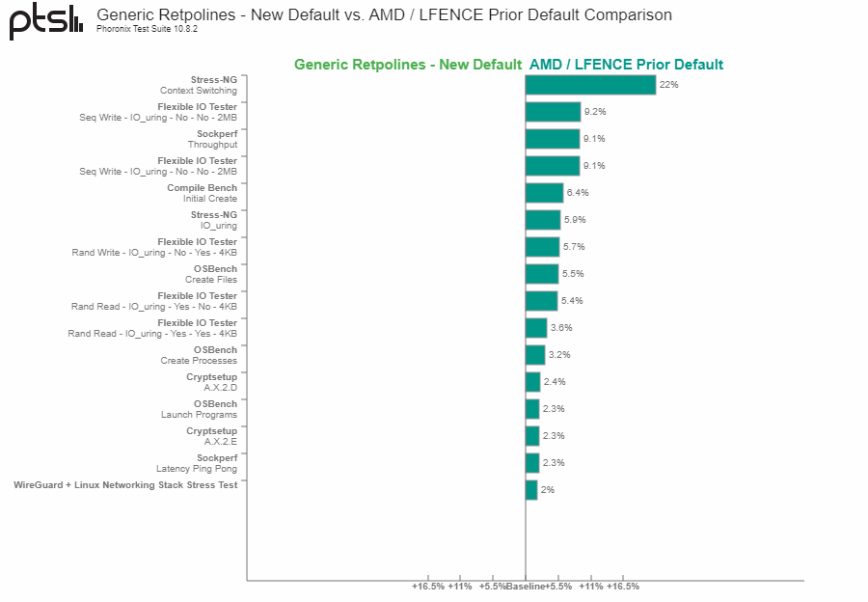868x602 pixels.
Task: Click the Sockperf Latency Ping Pong label
Action: [197, 463]
